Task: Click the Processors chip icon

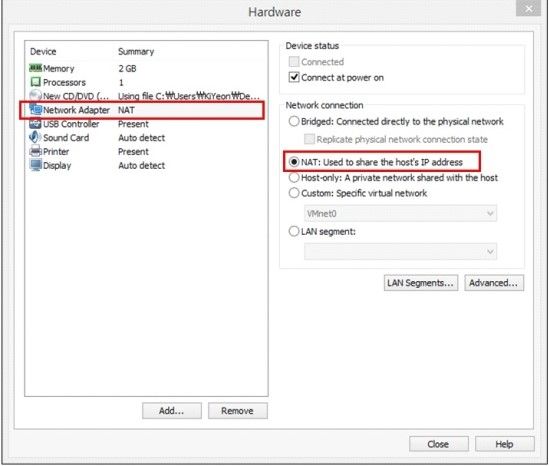Action: click(35, 82)
